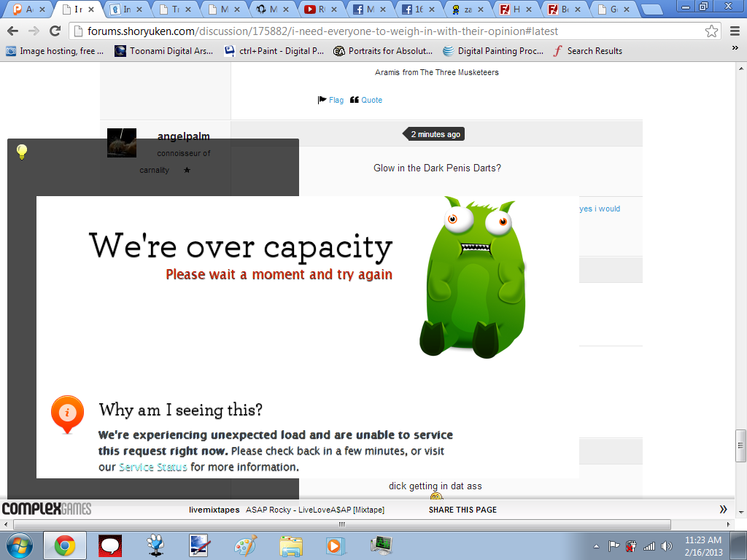The image size is (747, 560).
Task: Click the horizontal scroll right arrow
Action: point(728,524)
